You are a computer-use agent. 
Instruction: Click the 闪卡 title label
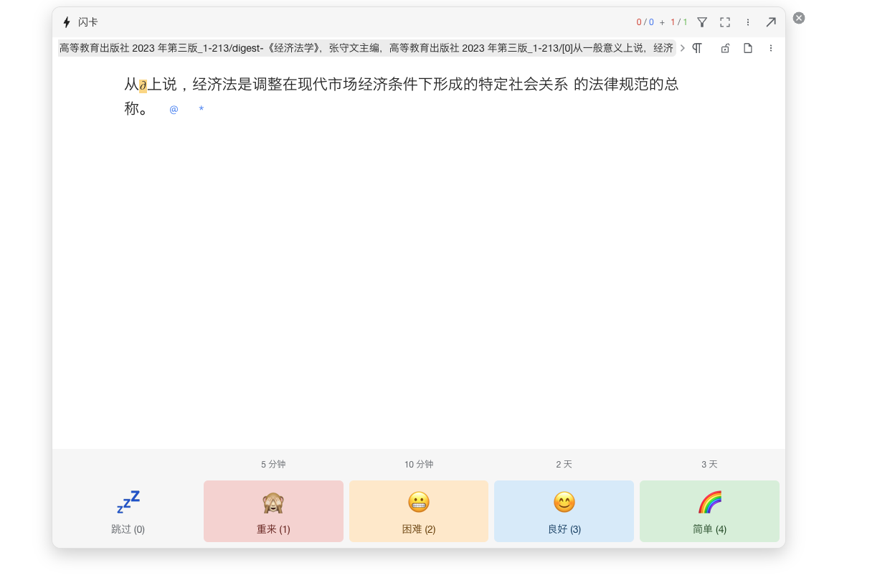tap(86, 22)
